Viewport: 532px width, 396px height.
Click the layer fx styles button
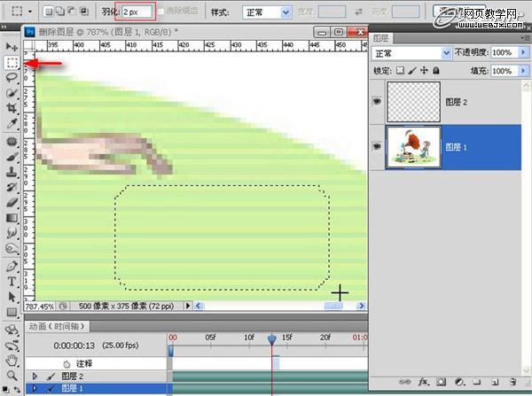tap(424, 382)
